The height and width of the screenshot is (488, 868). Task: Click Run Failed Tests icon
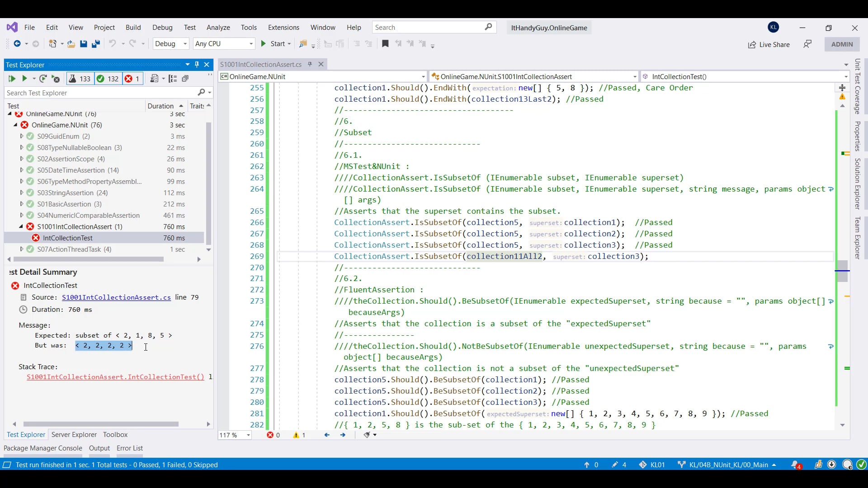(56, 79)
